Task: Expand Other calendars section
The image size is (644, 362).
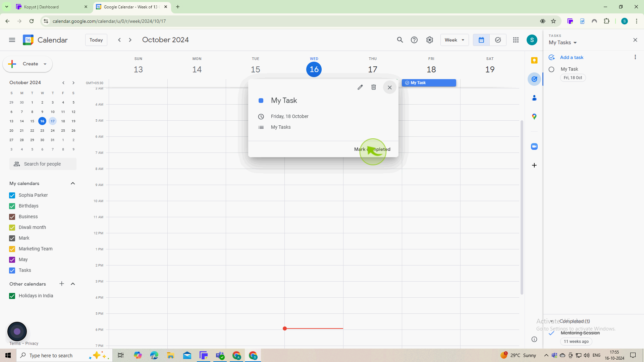Action: coord(73,284)
